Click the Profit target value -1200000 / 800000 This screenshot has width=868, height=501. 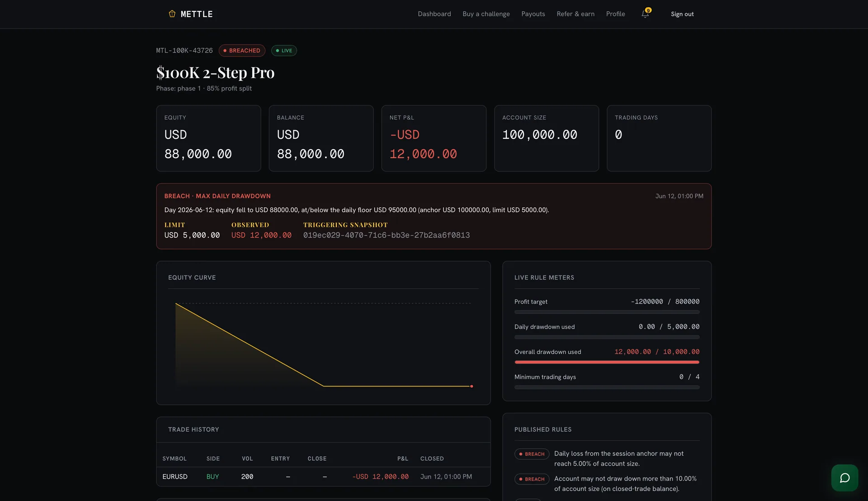[x=665, y=302]
